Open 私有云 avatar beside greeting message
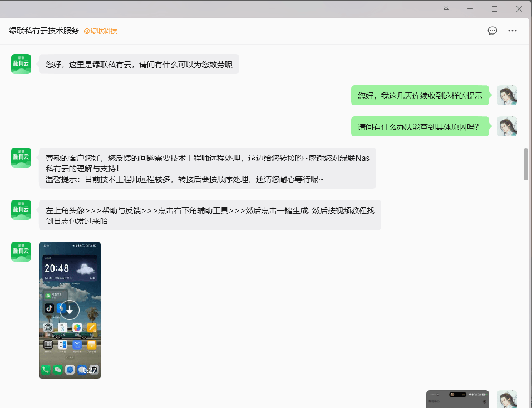The width and height of the screenshot is (532, 408). tap(21, 64)
